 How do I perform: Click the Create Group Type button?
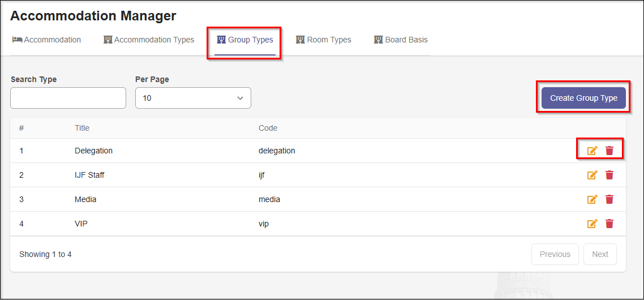click(583, 98)
